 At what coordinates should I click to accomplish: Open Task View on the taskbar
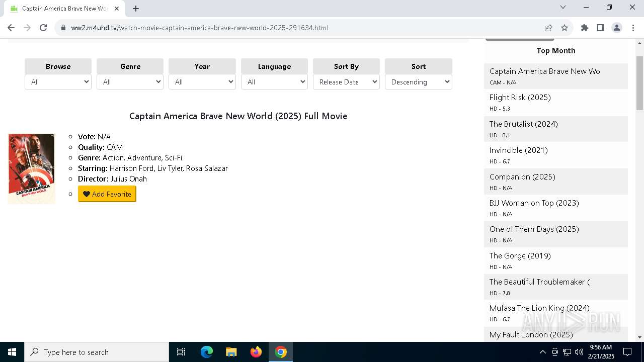pos(181,352)
